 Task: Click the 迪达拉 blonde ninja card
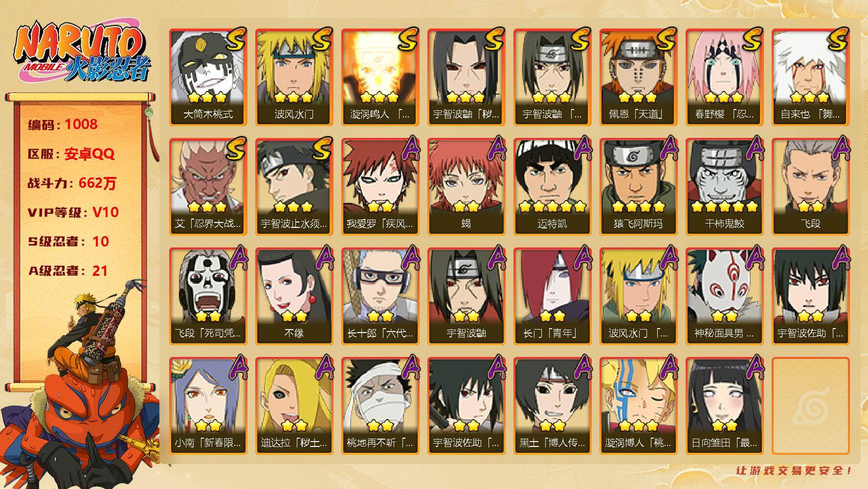coord(294,405)
